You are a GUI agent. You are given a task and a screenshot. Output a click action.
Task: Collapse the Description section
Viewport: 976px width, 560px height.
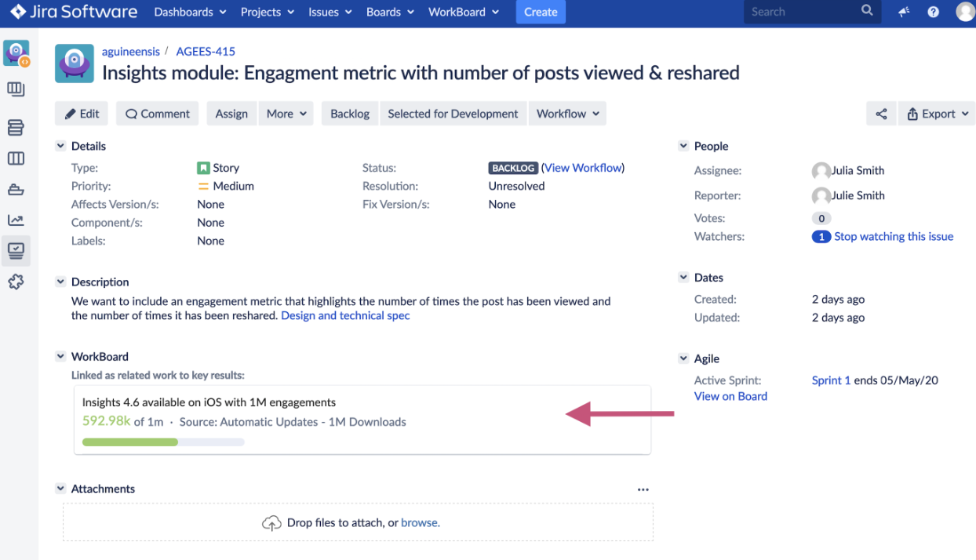tap(60, 282)
